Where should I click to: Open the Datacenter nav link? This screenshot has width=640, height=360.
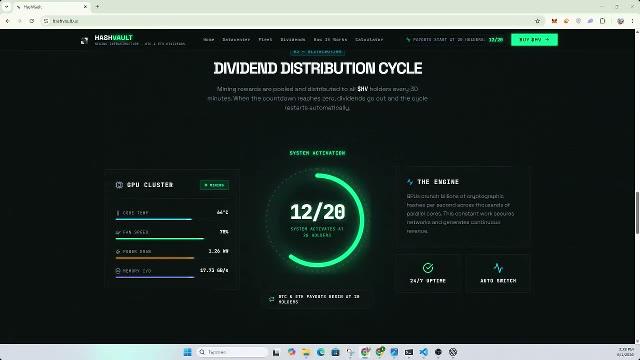pyautogui.click(x=236, y=40)
